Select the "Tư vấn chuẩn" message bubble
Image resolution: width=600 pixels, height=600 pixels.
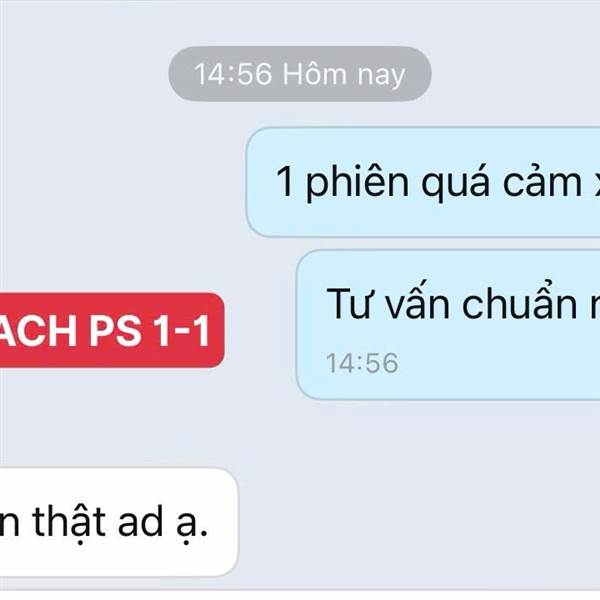click(x=448, y=324)
